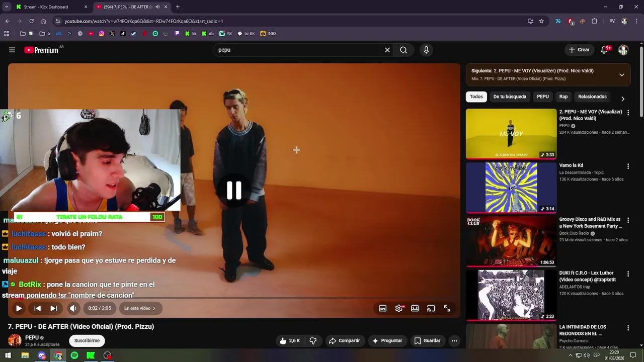Go to the YouTube Premium home logo

pyautogui.click(x=41, y=50)
